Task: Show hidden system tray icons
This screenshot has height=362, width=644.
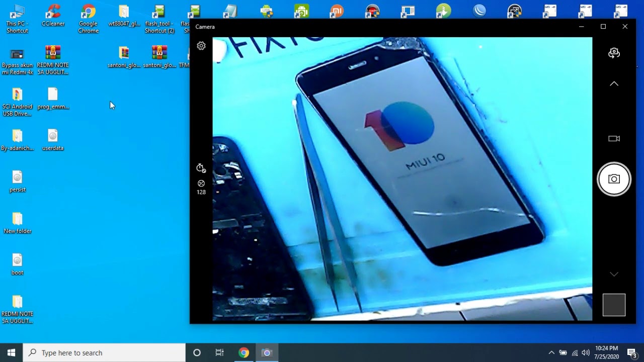Action: coord(551,352)
